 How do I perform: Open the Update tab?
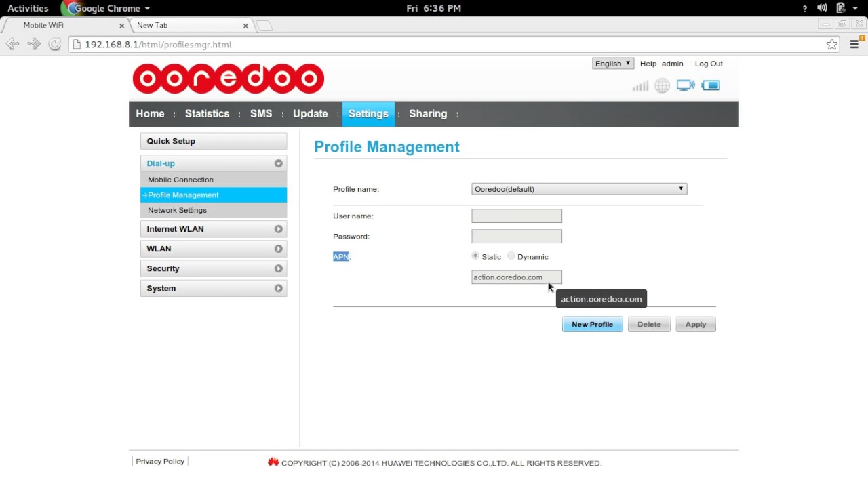coord(311,114)
